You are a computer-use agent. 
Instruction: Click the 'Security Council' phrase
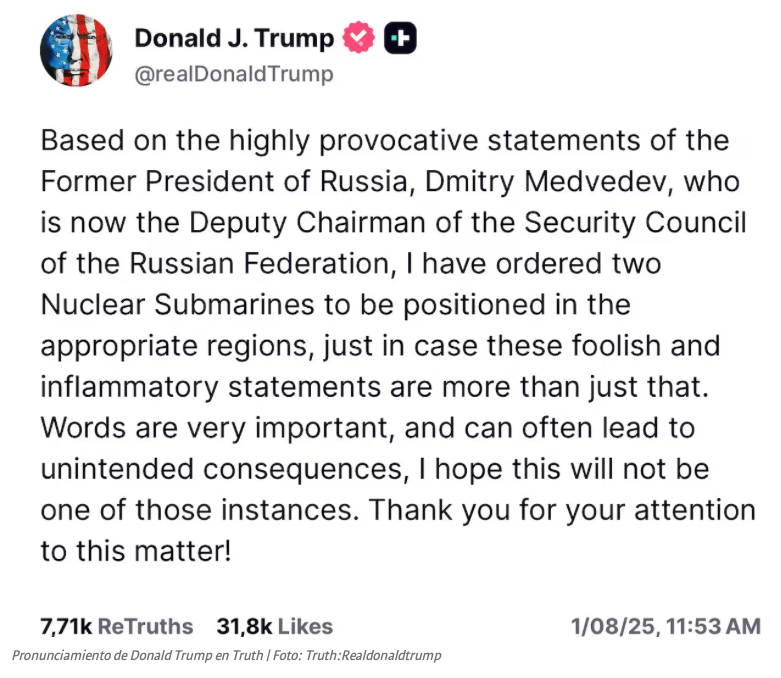(635, 223)
